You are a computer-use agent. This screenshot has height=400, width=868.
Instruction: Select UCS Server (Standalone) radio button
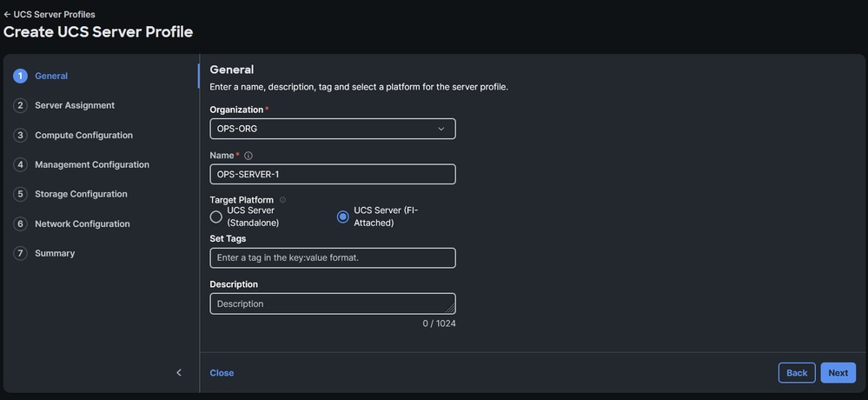(x=215, y=217)
